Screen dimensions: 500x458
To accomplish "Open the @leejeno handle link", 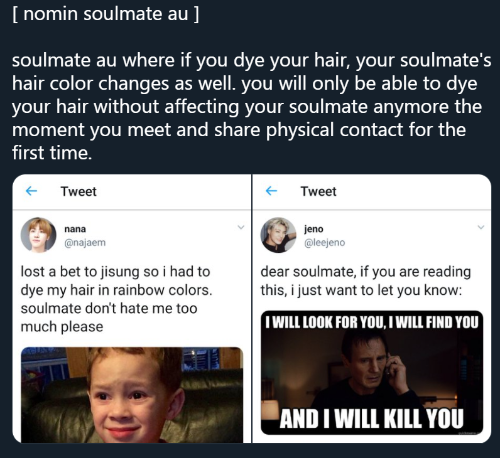I will pos(325,243).
